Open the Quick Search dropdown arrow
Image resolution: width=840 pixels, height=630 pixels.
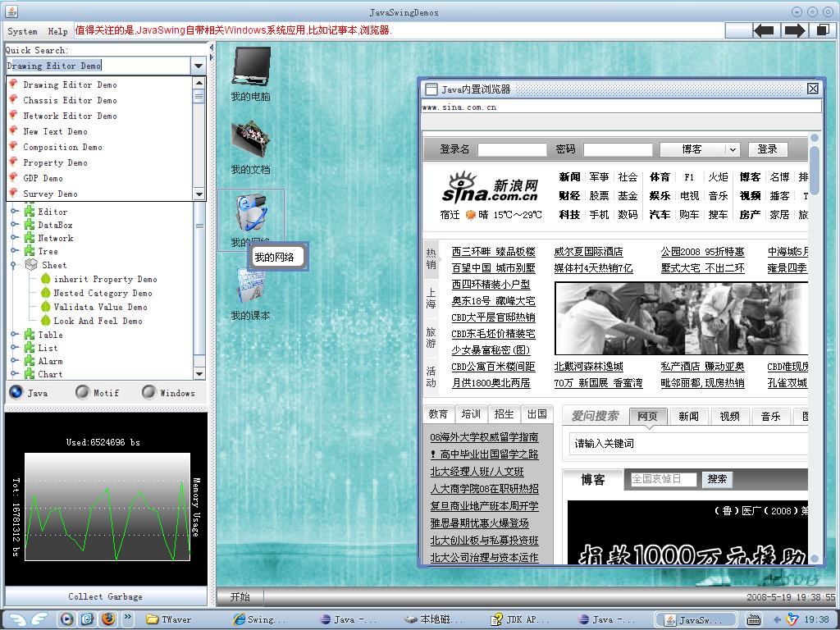199,66
